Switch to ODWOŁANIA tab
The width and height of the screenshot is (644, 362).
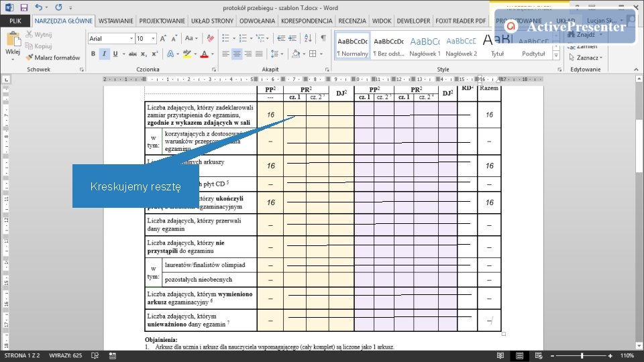[257, 21]
